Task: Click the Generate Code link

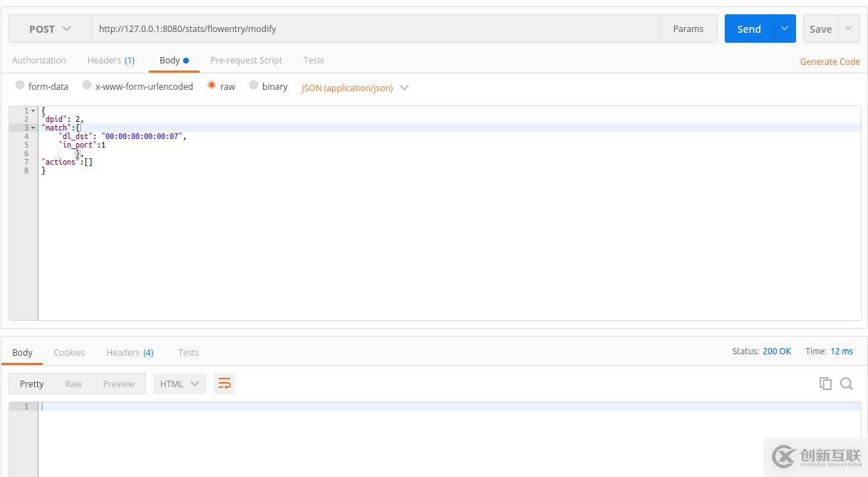Action: [830, 61]
